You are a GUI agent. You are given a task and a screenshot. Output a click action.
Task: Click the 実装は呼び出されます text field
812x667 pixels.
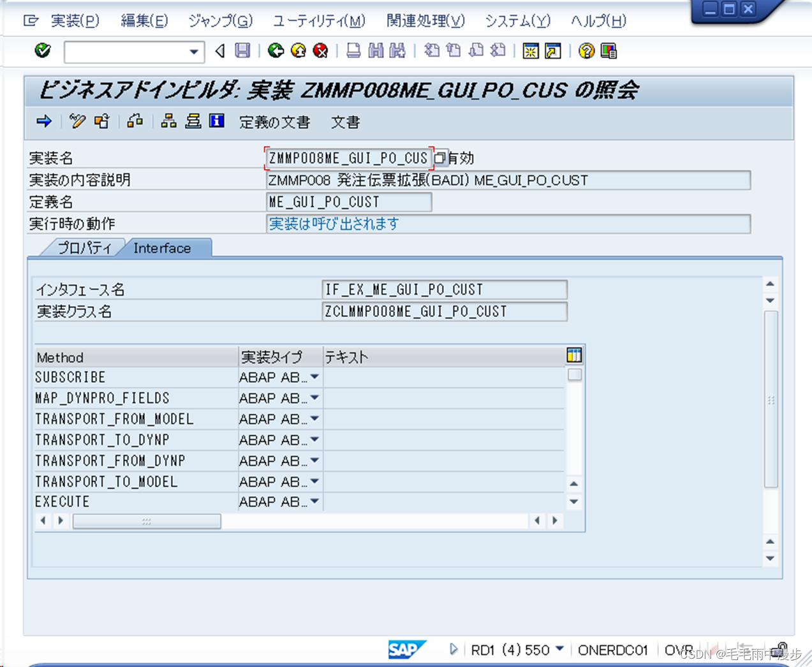[508, 224]
